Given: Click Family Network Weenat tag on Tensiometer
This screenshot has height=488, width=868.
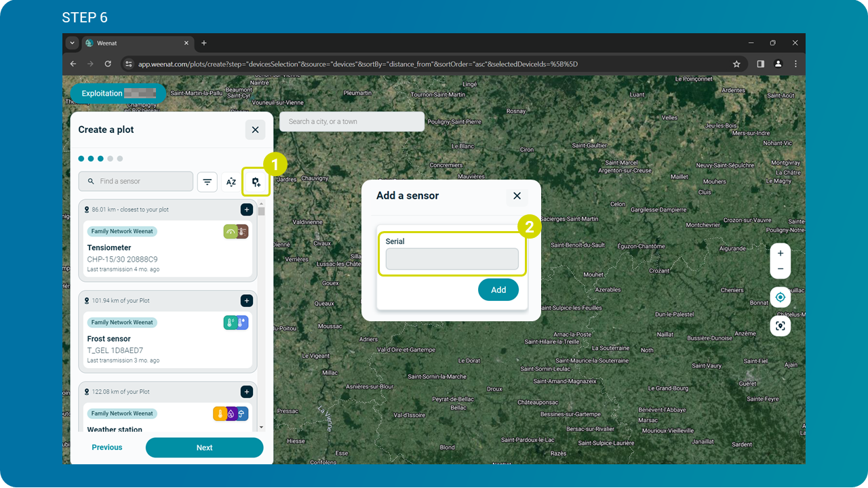Looking at the screenshot, I should click(x=122, y=231).
